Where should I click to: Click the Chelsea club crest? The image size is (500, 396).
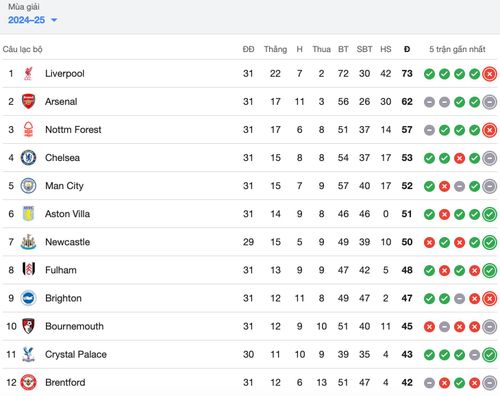pos(28,158)
